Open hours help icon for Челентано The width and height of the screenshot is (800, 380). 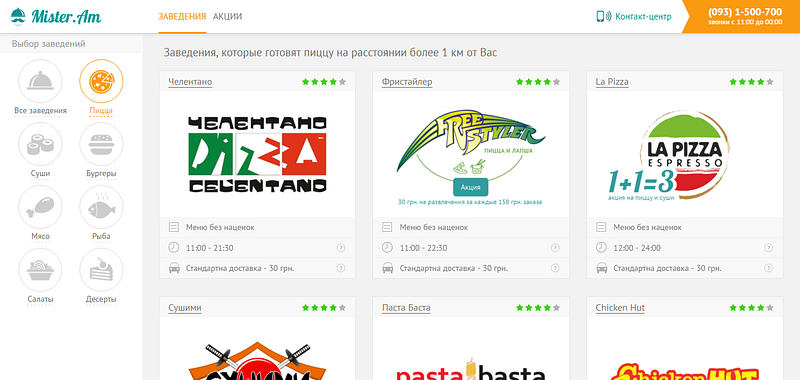[x=341, y=248]
